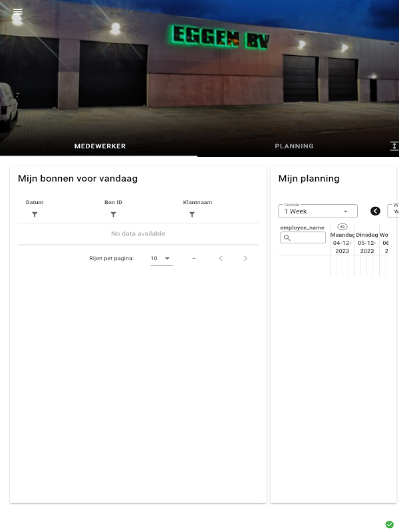399x532 pixels.
Task: Select Maandag 04-12-2023 column
Action: (342, 243)
